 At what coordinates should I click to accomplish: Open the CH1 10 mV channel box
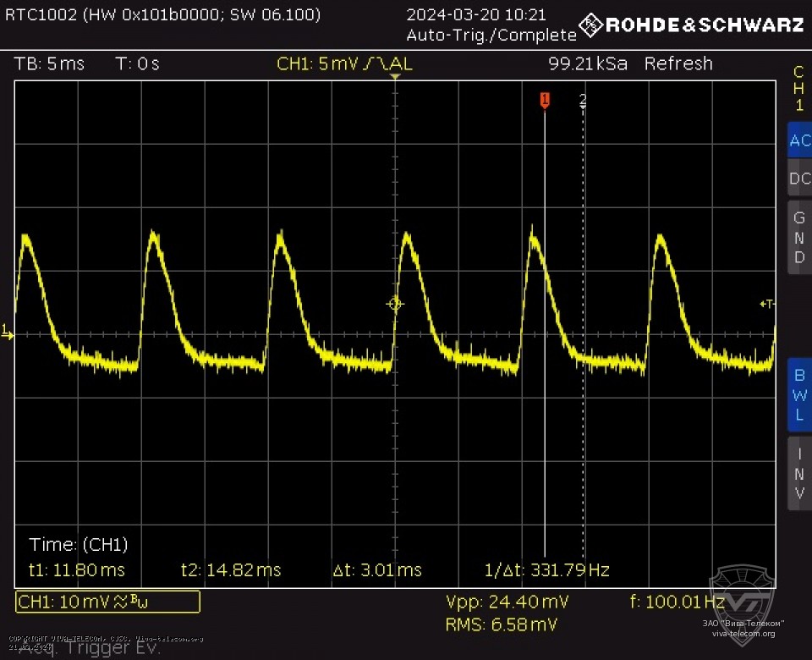coord(108,602)
